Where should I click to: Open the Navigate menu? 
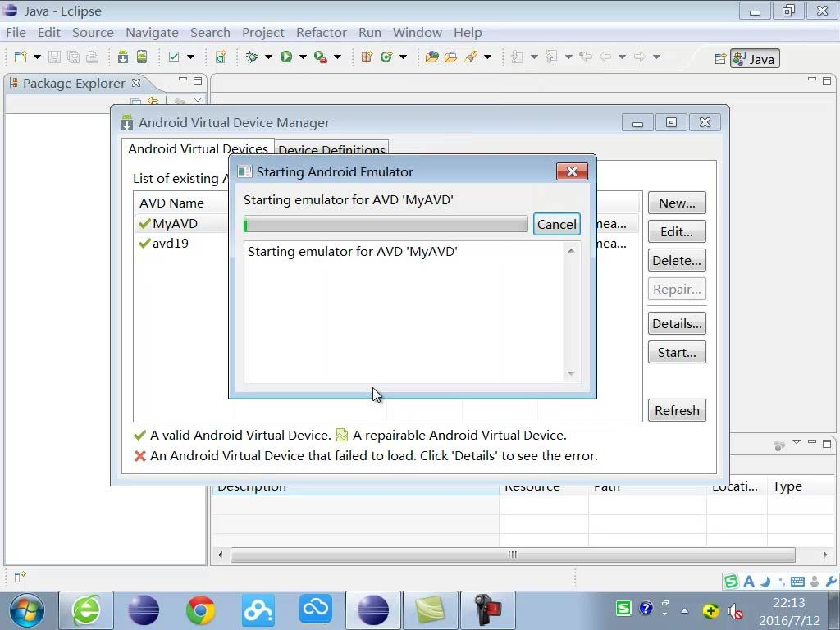tap(152, 33)
